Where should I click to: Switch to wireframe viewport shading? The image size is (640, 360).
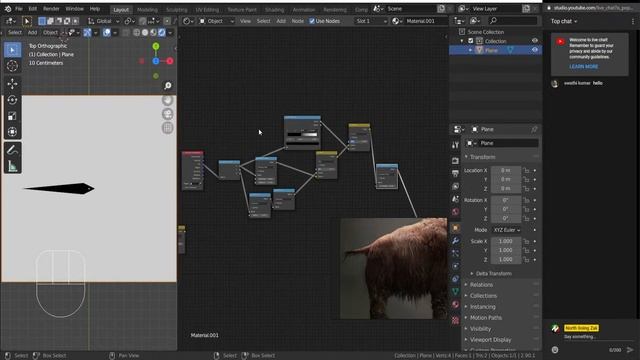[136, 33]
